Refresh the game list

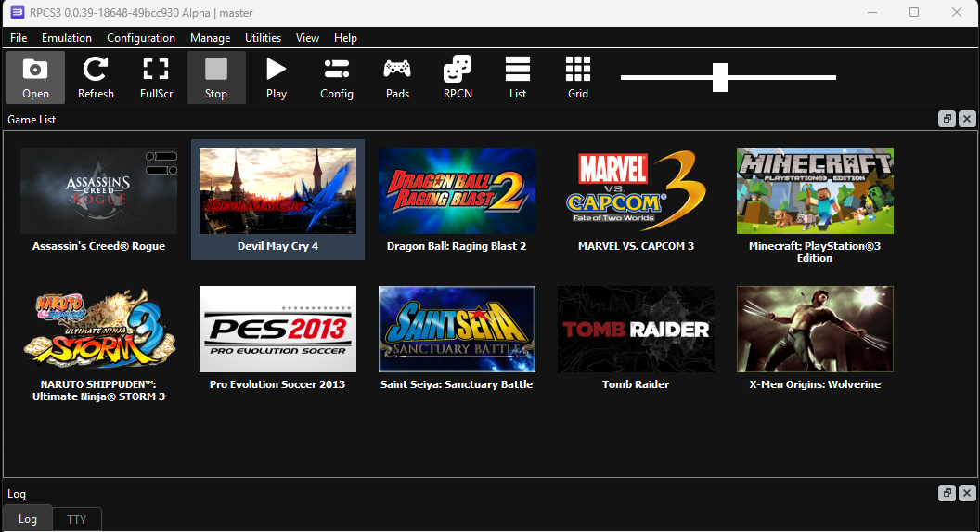point(96,77)
